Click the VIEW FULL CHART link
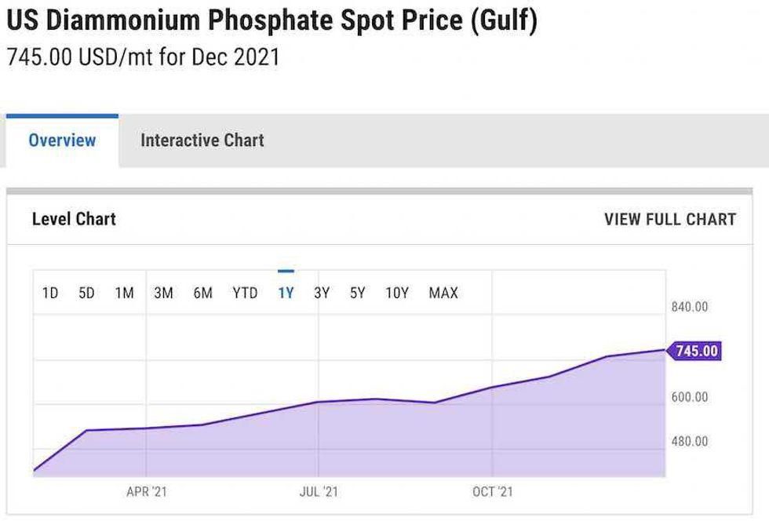Screen dimensions: 769x532 coord(669,220)
